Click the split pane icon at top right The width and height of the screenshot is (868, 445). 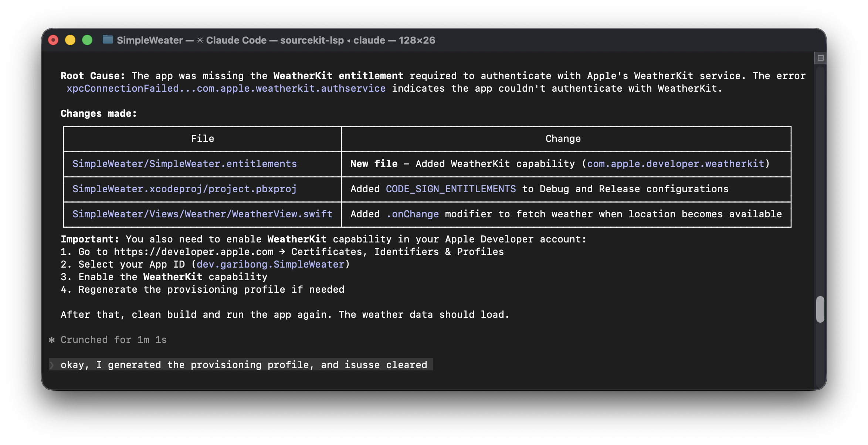coord(820,58)
